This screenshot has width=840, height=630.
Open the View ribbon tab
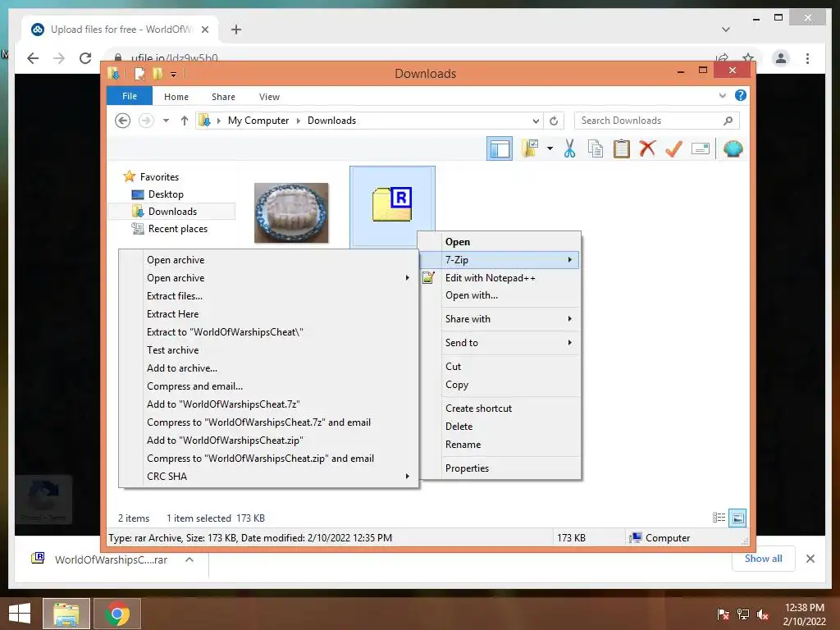(269, 97)
